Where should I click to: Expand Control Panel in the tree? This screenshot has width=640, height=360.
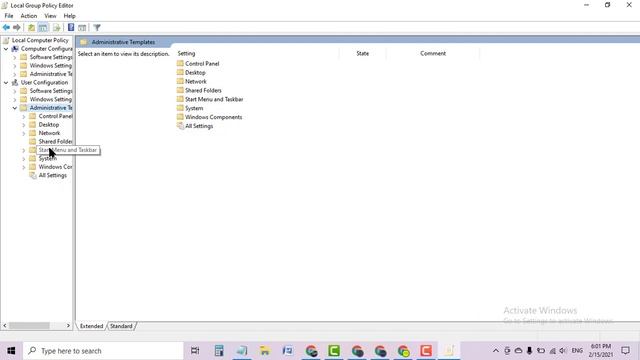point(24,116)
